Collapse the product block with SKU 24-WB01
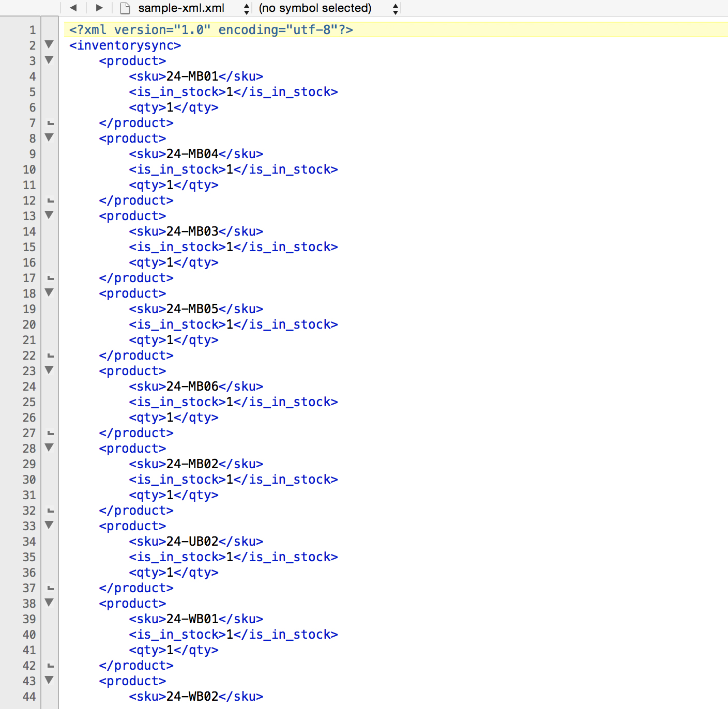 point(49,604)
